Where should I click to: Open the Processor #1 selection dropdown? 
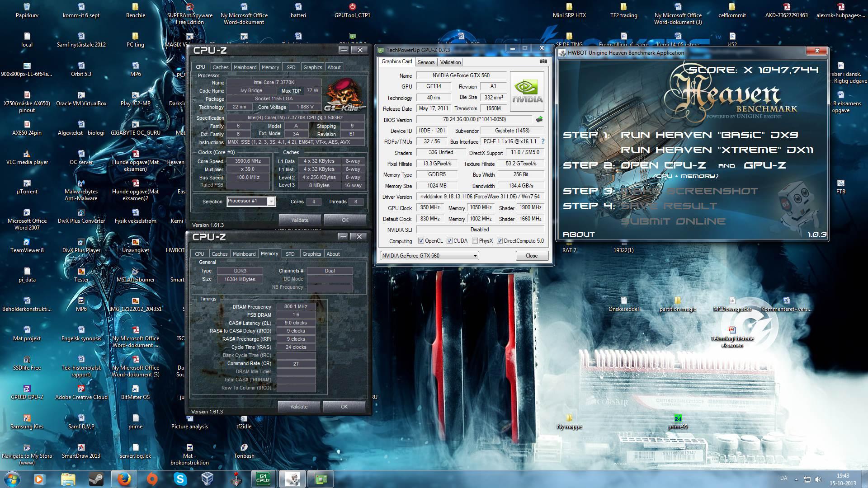(251, 202)
